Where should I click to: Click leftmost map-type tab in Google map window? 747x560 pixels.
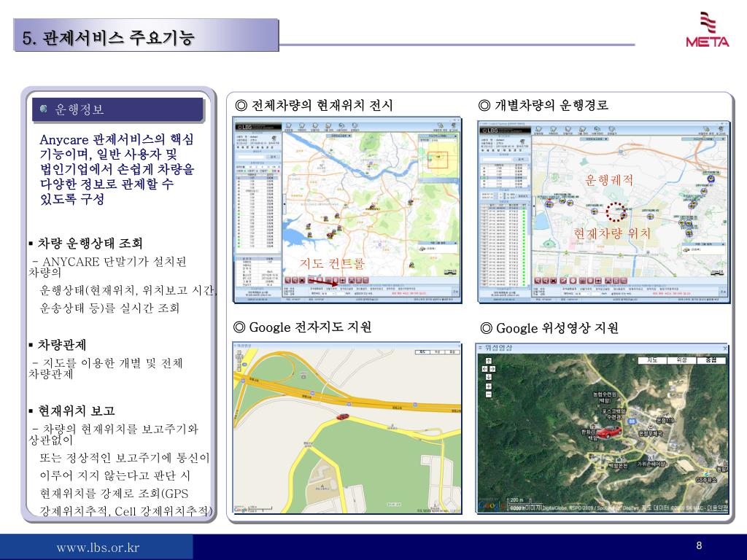[422, 352]
